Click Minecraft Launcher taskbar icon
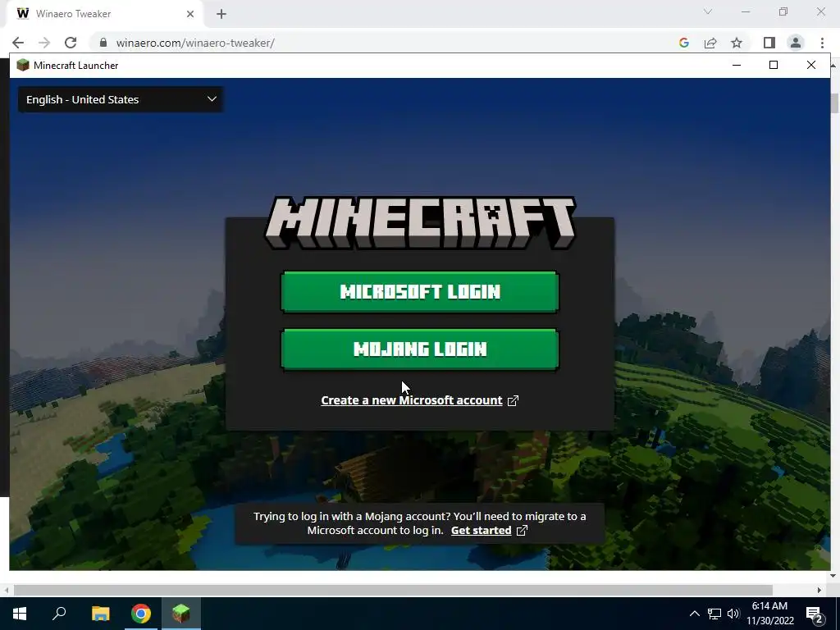The image size is (840, 630). [x=181, y=614]
